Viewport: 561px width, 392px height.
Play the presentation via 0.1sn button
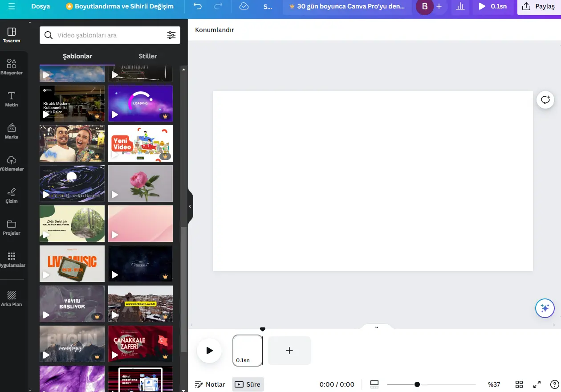[x=492, y=7]
